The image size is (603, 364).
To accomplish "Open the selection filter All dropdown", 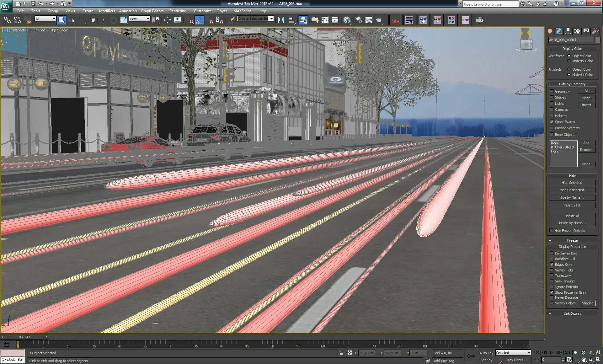I will point(45,19).
